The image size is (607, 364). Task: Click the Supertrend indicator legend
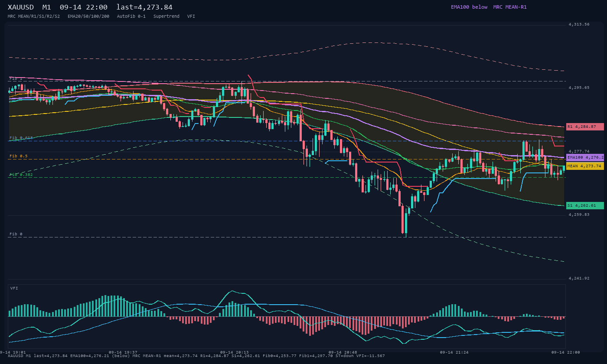click(166, 16)
